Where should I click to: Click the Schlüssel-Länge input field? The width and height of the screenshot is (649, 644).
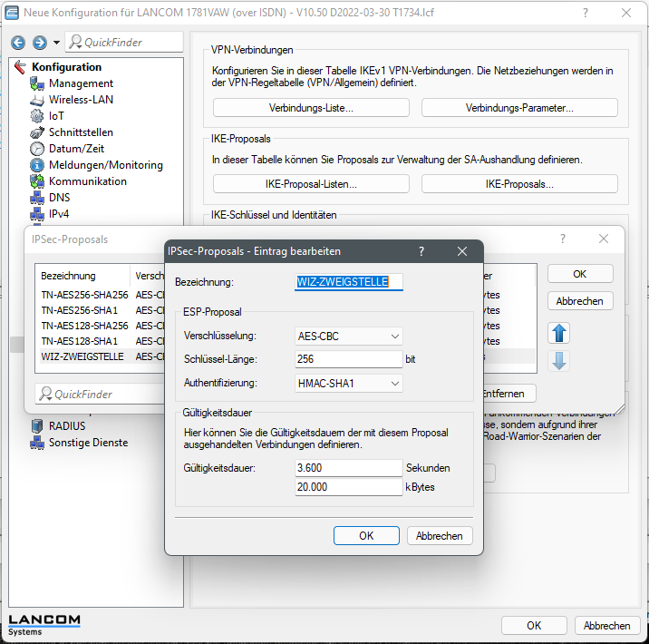pyautogui.click(x=348, y=359)
